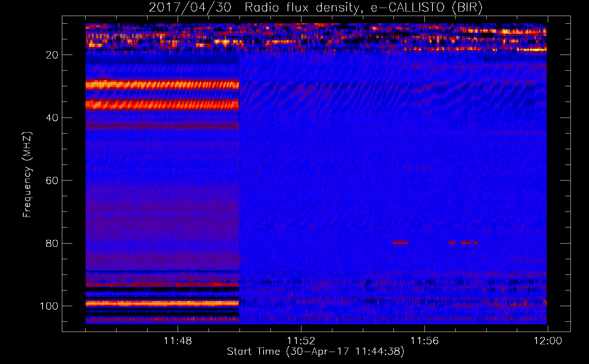Select the date '2017/04/30' in the title
The width and height of the screenshot is (589, 364).
190,7
